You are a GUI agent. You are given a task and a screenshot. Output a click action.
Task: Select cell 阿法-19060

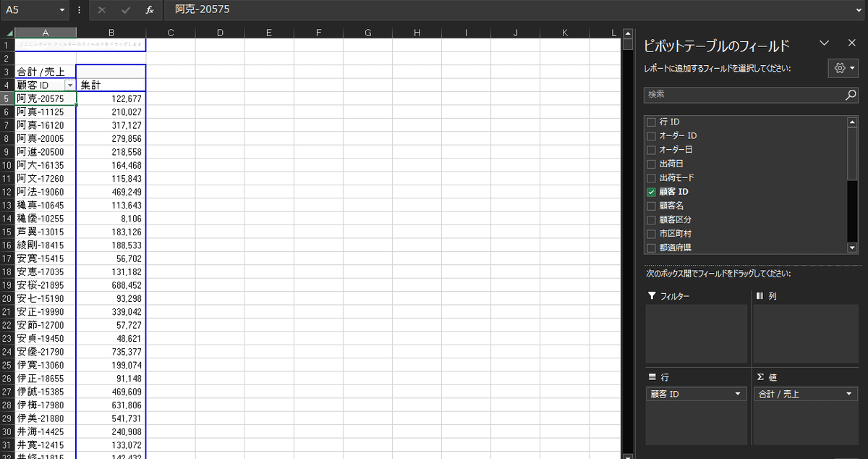tap(45, 192)
